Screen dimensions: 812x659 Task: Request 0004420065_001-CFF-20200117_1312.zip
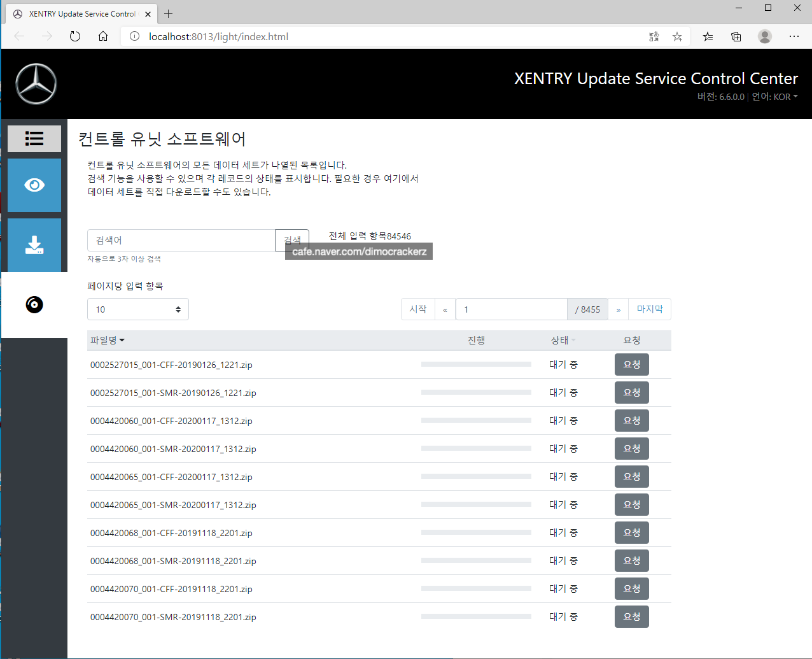point(632,476)
